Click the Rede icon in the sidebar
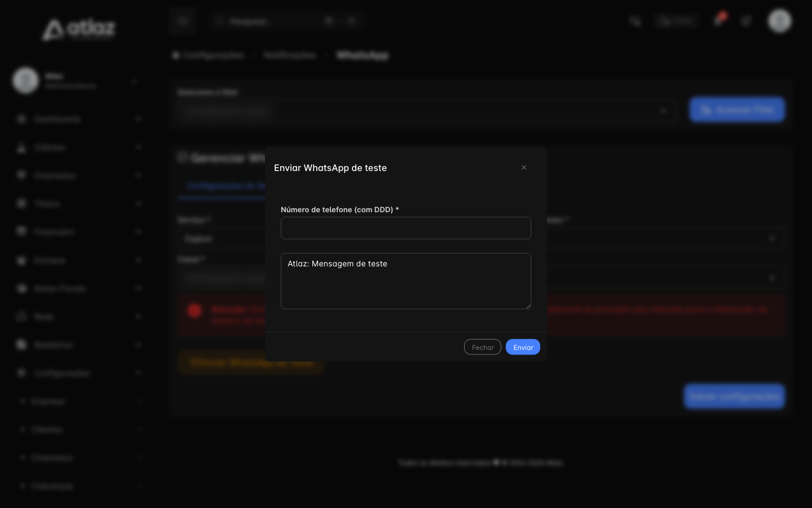The image size is (812, 508). [21, 317]
